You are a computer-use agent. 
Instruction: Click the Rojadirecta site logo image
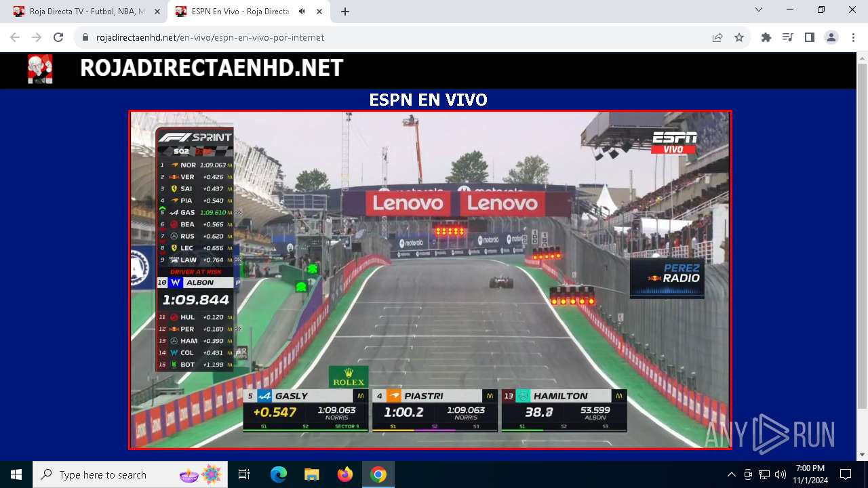(x=40, y=69)
